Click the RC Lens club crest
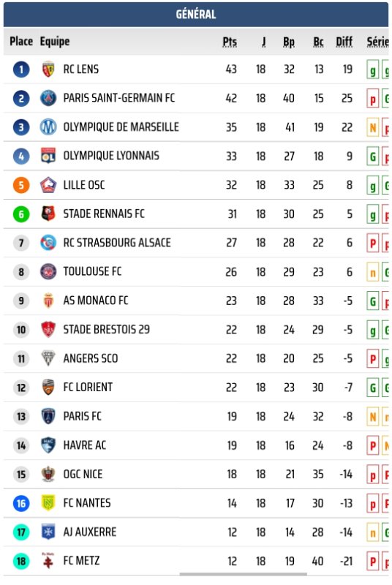 (x=48, y=69)
